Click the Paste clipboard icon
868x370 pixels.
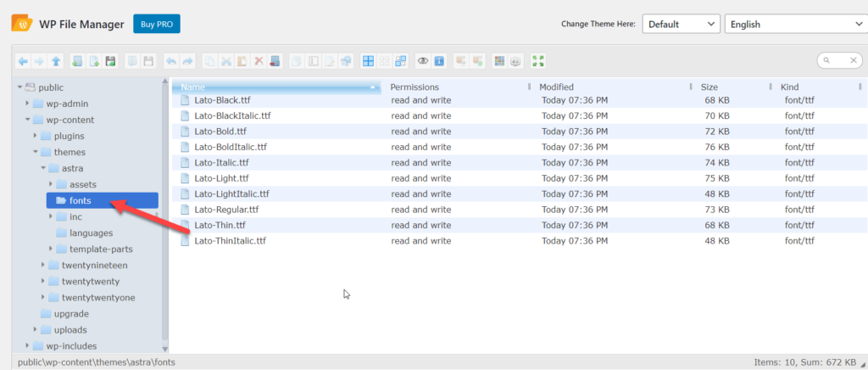click(x=242, y=61)
